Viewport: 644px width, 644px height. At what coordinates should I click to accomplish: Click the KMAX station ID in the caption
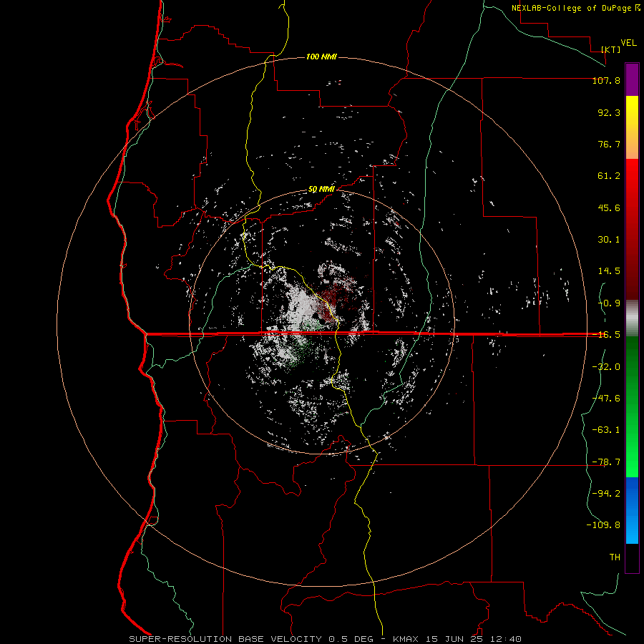(x=406, y=639)
